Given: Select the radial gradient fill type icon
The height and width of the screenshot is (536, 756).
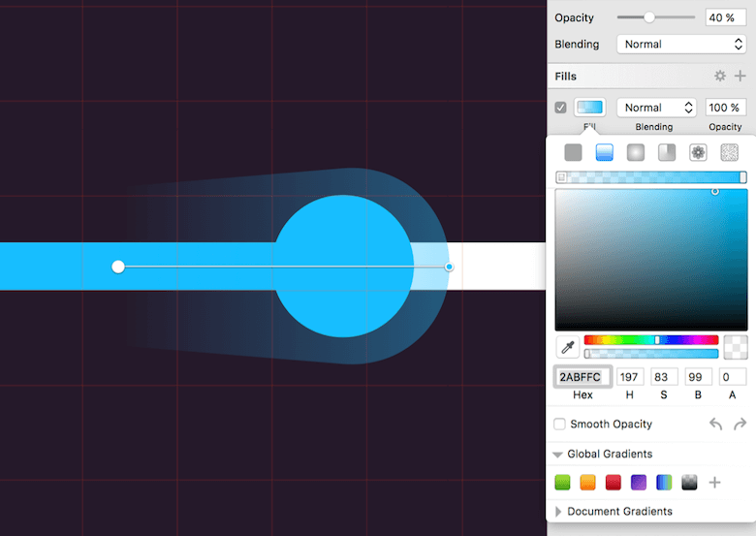Looking at the screenshot, I should pos(636,153).
